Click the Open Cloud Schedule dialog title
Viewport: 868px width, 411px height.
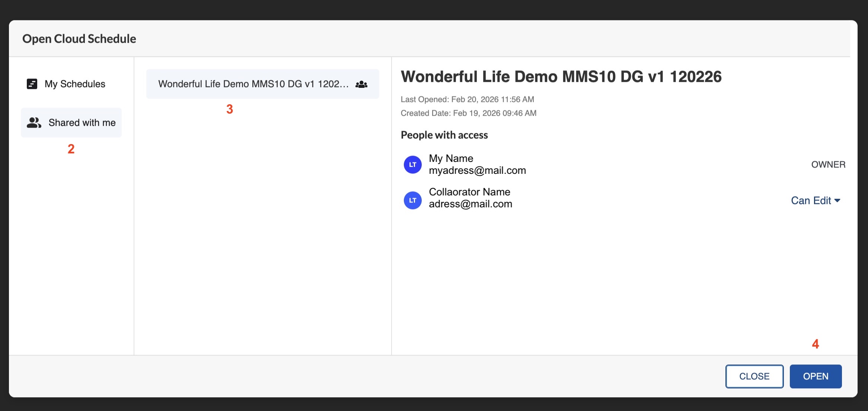click(x=79, y=38)
